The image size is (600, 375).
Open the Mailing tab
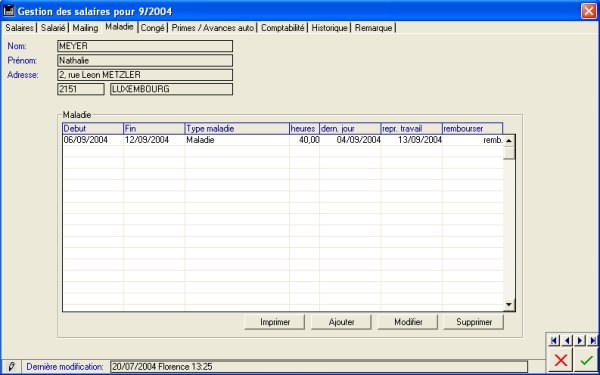(x=85, y=28)
